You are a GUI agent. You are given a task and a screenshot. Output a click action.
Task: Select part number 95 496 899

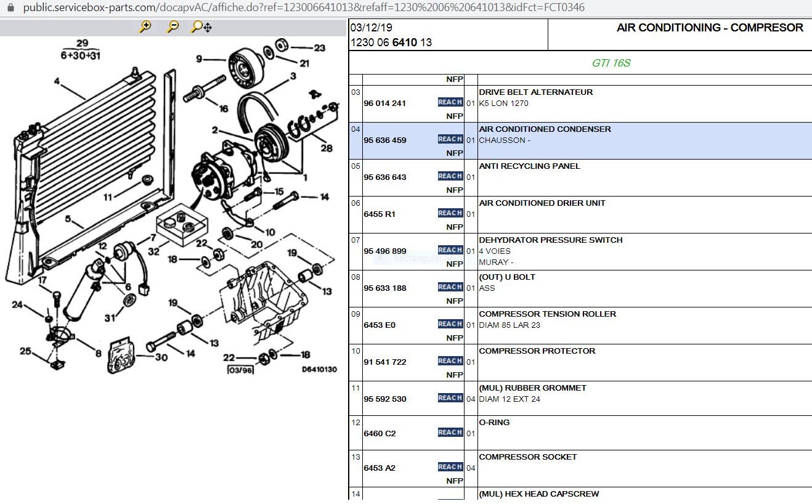385,251
